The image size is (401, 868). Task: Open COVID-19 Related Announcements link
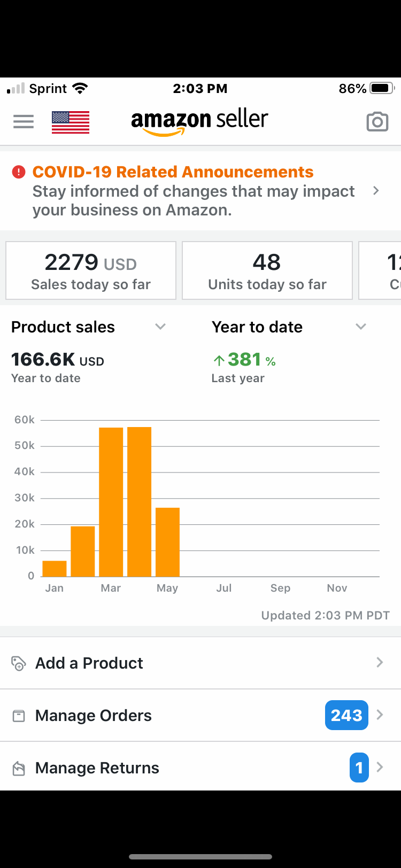pyautogui.click(x=173, y=172)
